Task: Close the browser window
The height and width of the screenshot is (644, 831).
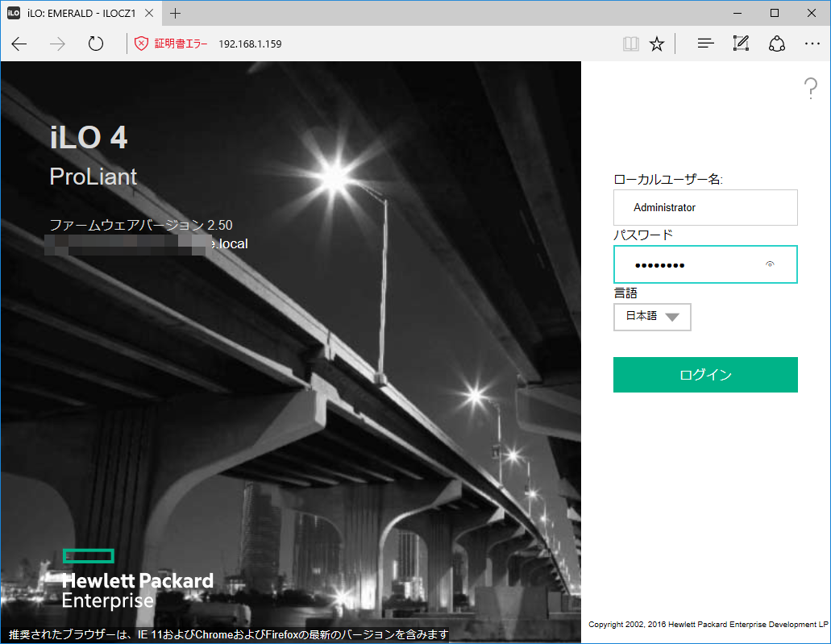Action: pos(812,13)
